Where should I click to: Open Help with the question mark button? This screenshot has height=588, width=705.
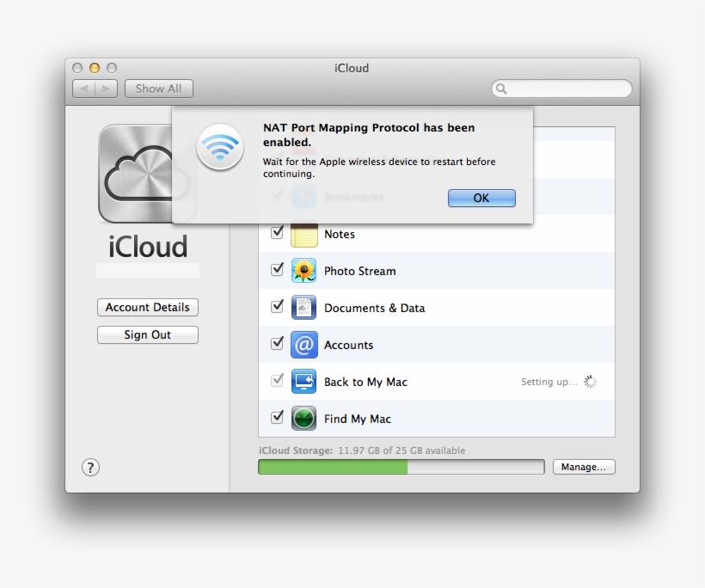pos(90,467)
